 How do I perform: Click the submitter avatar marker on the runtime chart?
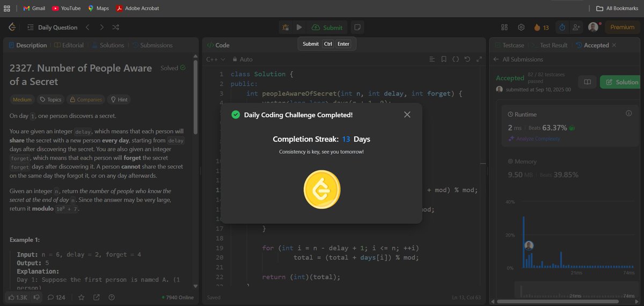pos(529,245)
